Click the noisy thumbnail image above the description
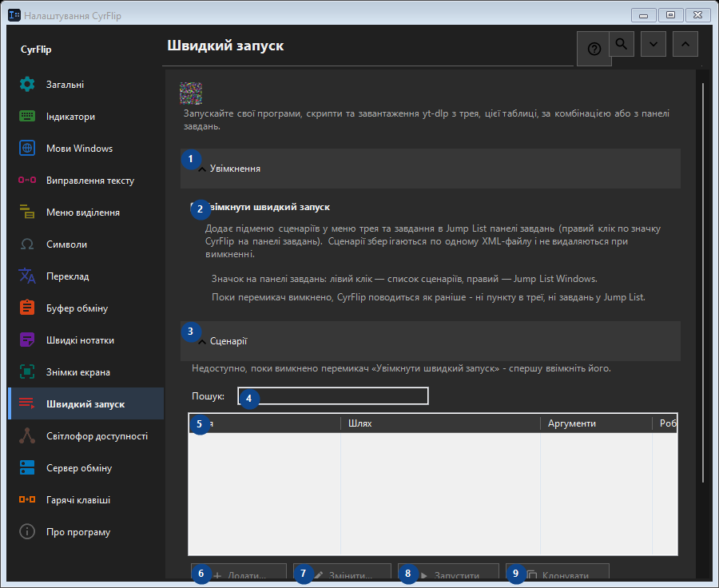 tap(191, 93)
